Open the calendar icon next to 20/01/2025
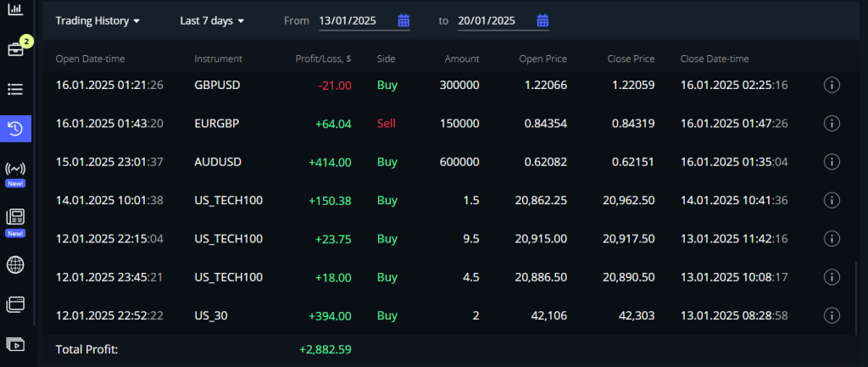Image resolution: width=868 pixels, height=367 pixels. (x=542, y=20)
